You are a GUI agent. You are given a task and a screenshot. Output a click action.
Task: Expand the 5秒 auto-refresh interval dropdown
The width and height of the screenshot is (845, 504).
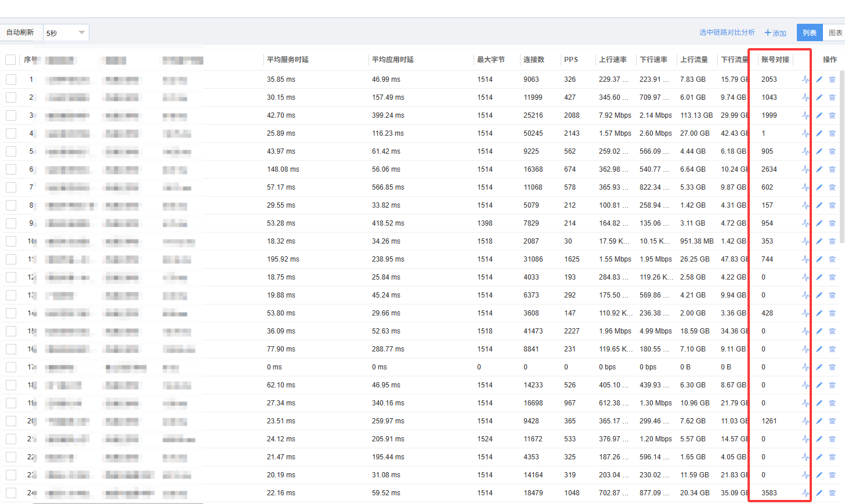click(66, 32)
